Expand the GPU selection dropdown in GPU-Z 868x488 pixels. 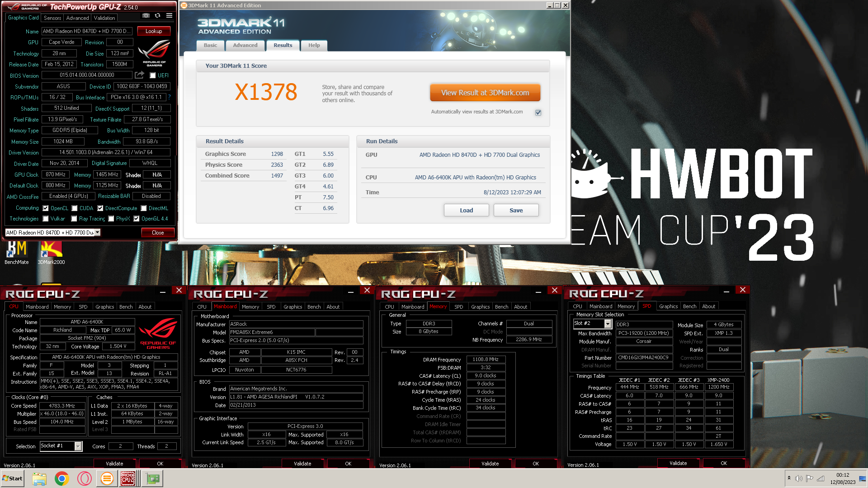97,232
